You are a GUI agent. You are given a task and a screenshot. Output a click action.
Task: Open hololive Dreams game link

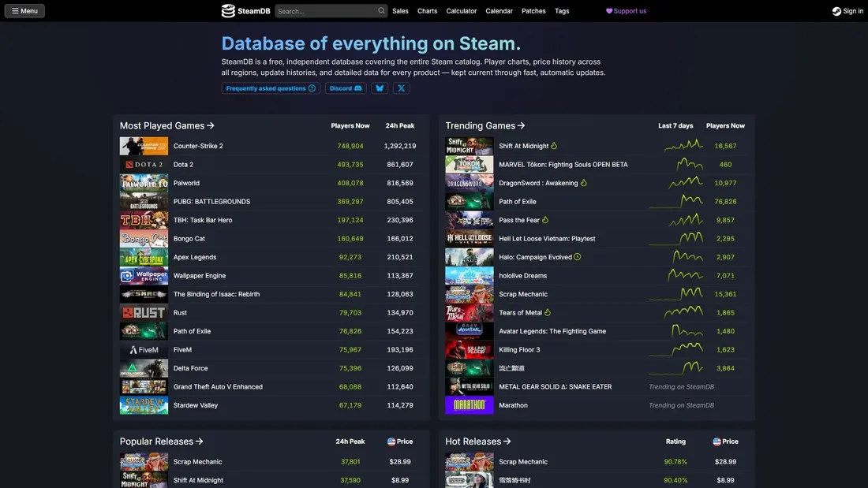point(522,276)
